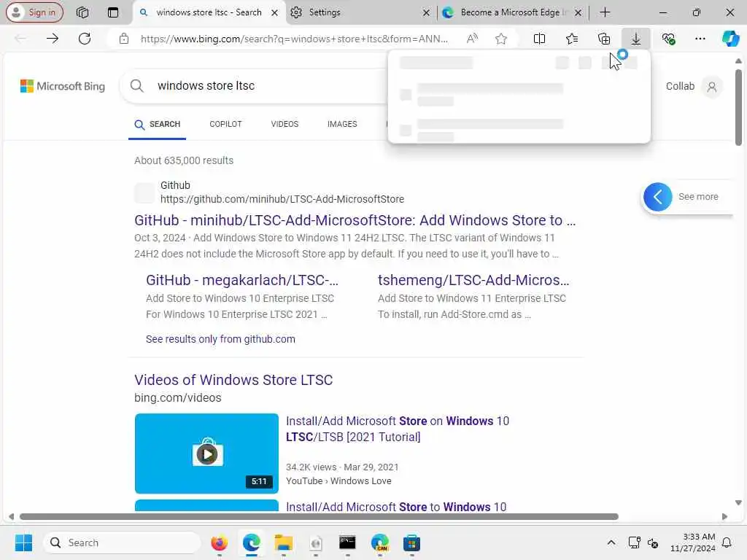Open Browser essentials heart icon
747x560 pixels.
click(x=668, y=39)
